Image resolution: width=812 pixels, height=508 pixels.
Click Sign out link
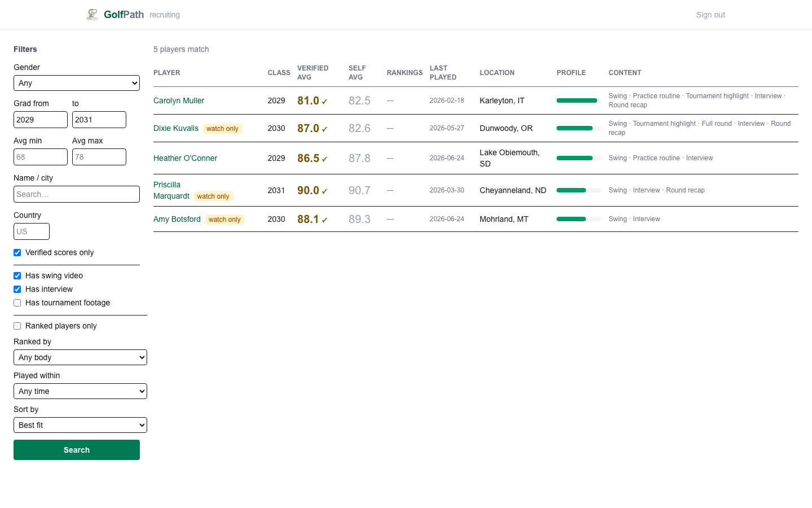point(710,15)
